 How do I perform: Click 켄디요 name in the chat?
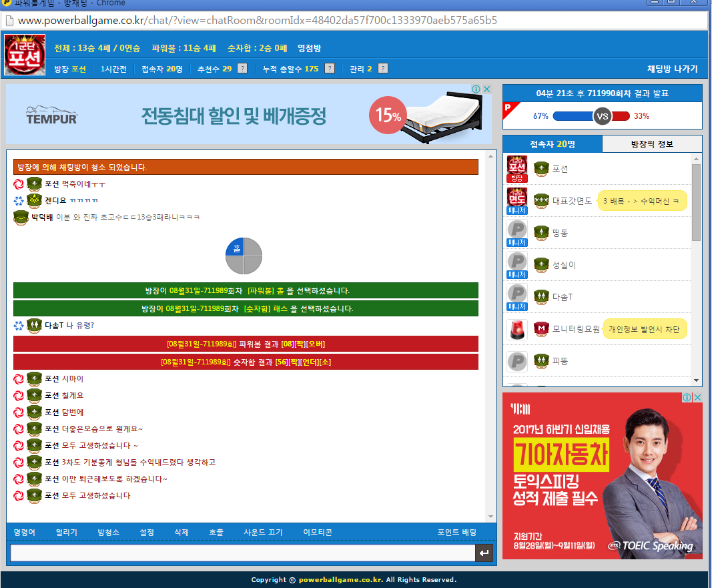click(x=55, y=200)
